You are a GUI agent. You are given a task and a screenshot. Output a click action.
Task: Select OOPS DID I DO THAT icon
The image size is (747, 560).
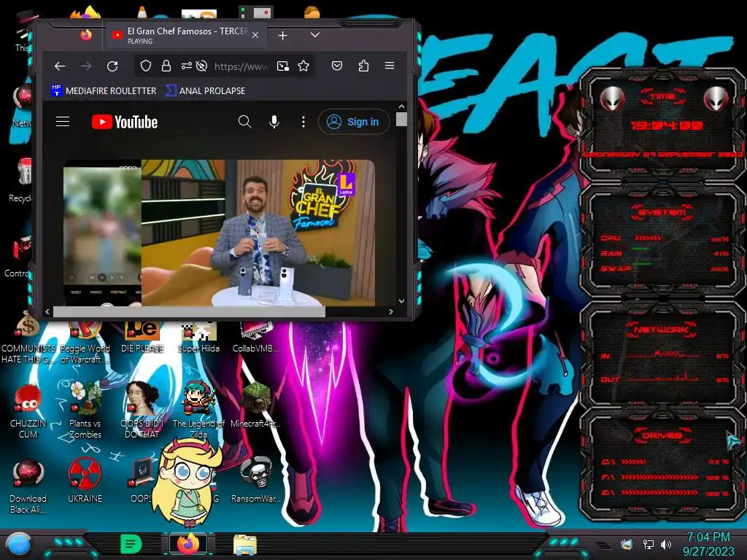pyautogui.click(x=142, y=411)
